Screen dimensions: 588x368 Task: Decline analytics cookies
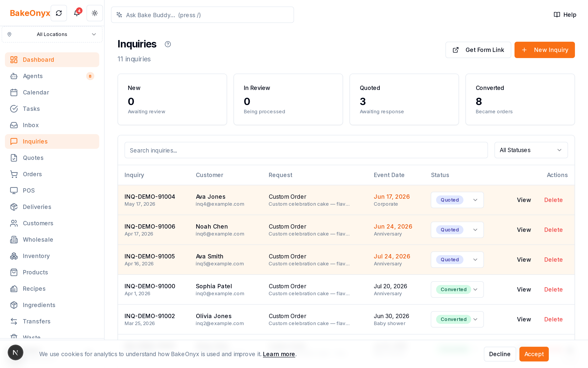[x=500, y=354]
